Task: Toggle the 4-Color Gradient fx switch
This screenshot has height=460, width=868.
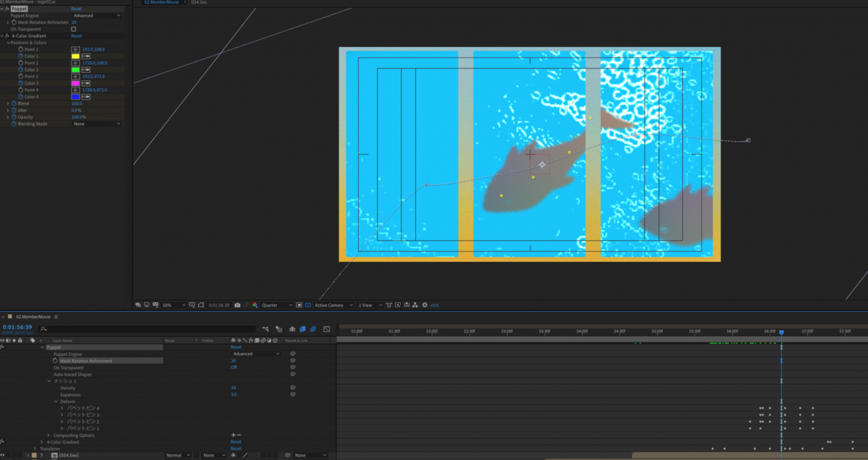Action: pos(7,35)
